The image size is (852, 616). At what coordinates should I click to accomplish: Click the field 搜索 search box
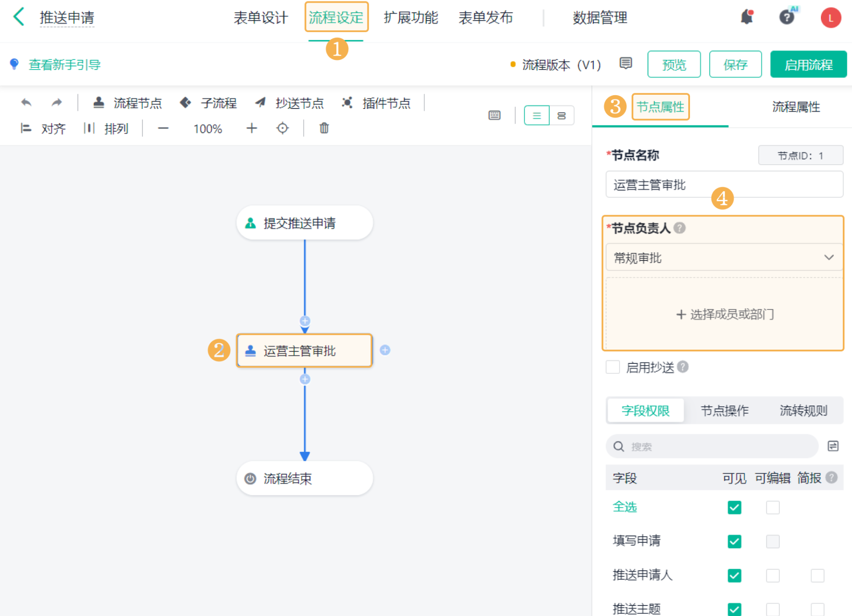point(712,446)
